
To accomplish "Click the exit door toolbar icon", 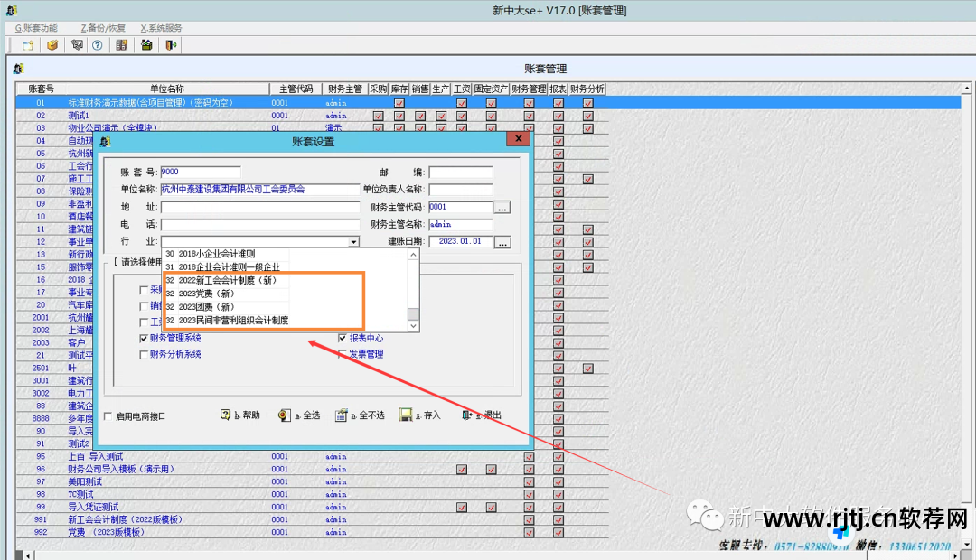I will click(171, 45).
